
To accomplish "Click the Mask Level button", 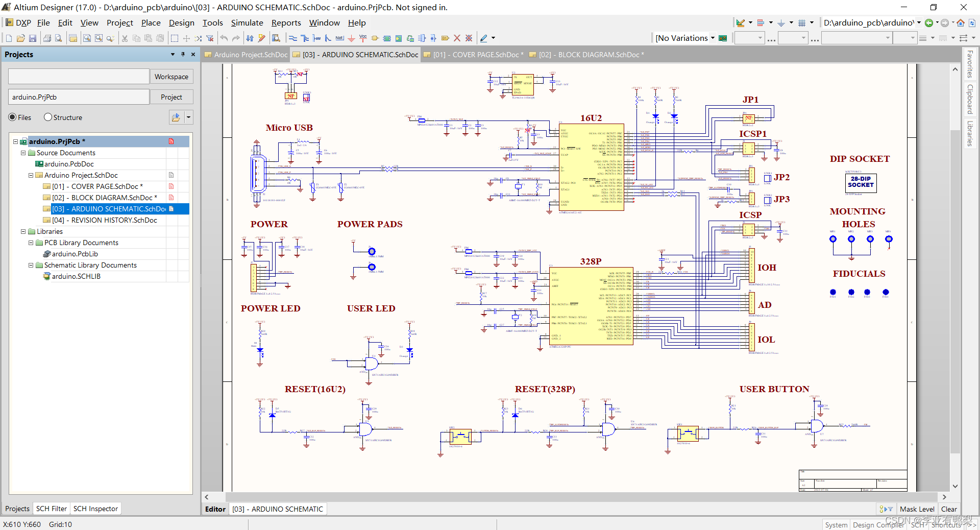I will pos(917,509).
